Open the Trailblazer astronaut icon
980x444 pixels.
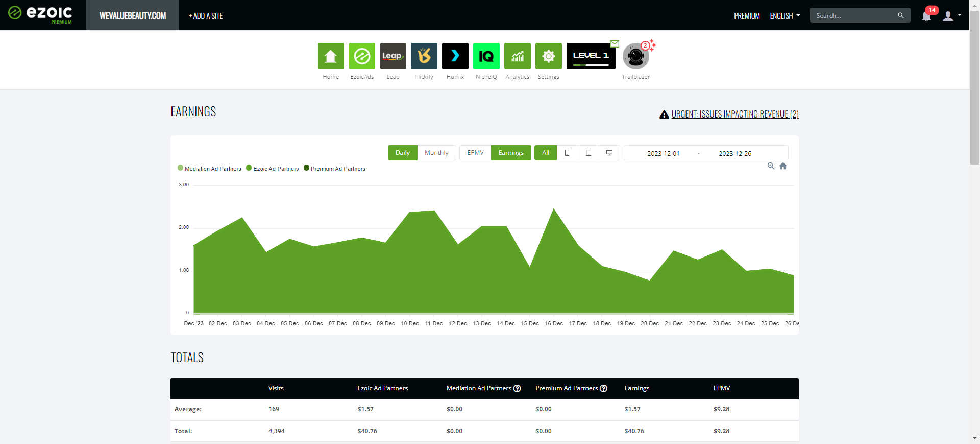click(x=635, y=56)
